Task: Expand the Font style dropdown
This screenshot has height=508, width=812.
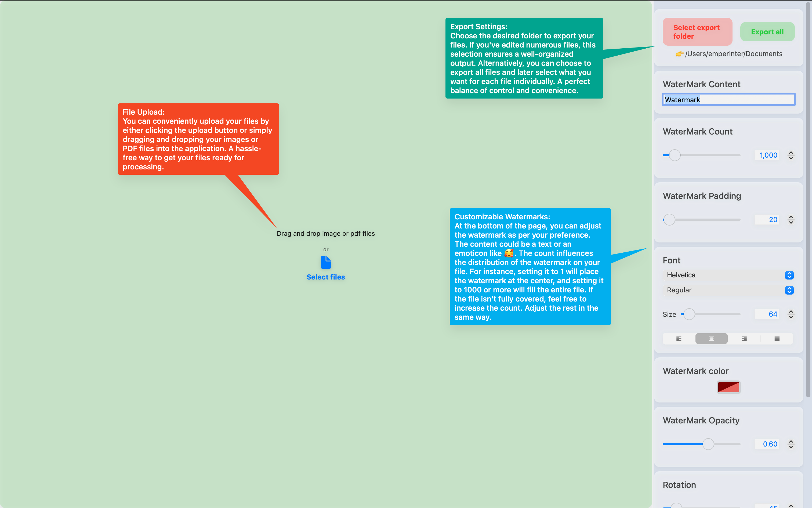Action: tap(728, 290)
